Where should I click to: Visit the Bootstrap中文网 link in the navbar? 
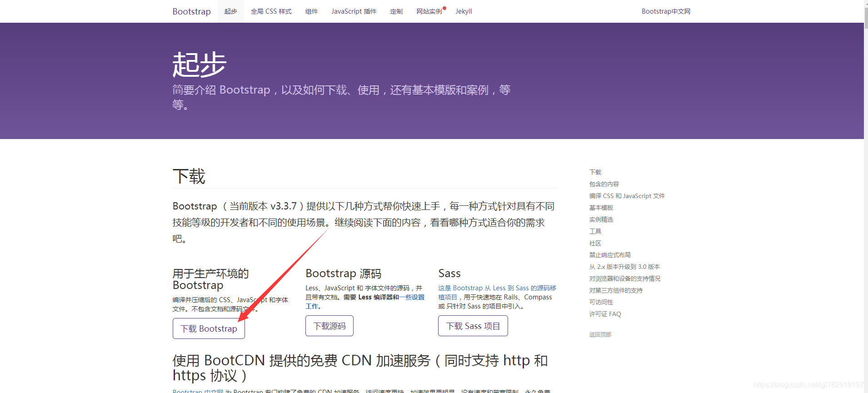coord(666,11)
